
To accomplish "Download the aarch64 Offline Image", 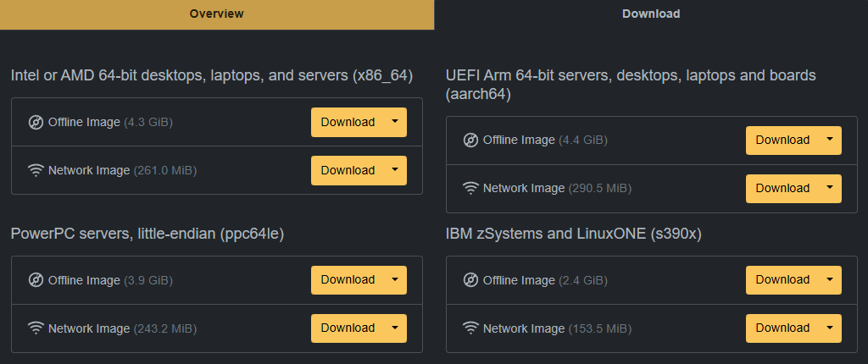I will tap(782, 140).
